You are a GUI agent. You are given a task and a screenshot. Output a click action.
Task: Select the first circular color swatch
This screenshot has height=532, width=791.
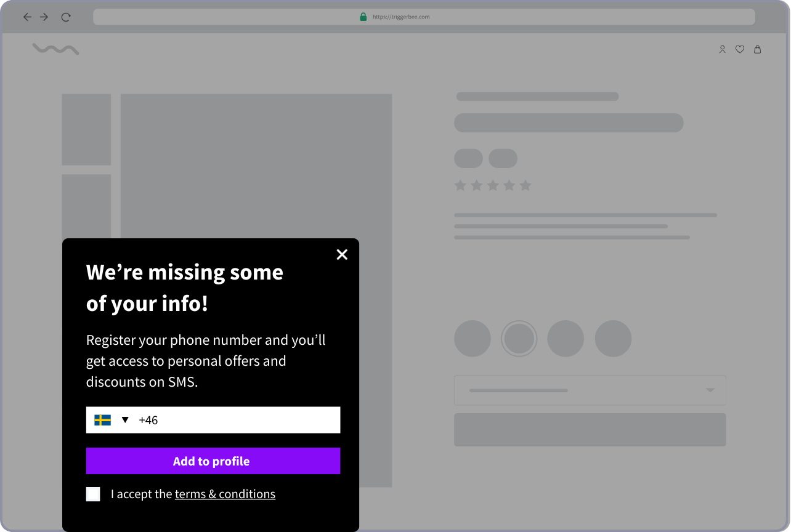click(472, 339)
